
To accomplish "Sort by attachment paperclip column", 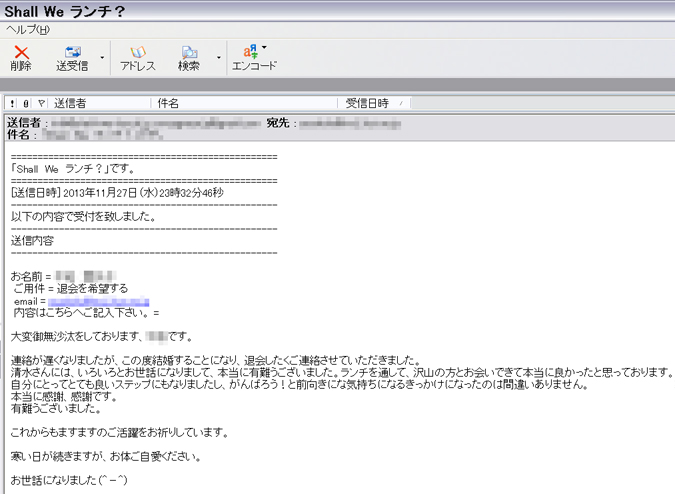I will point(26,103).
